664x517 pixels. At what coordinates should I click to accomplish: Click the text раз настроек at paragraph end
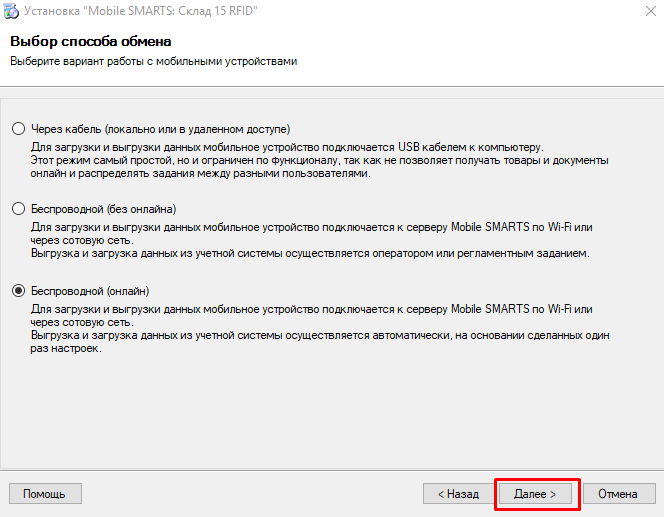tap(66, 348)
